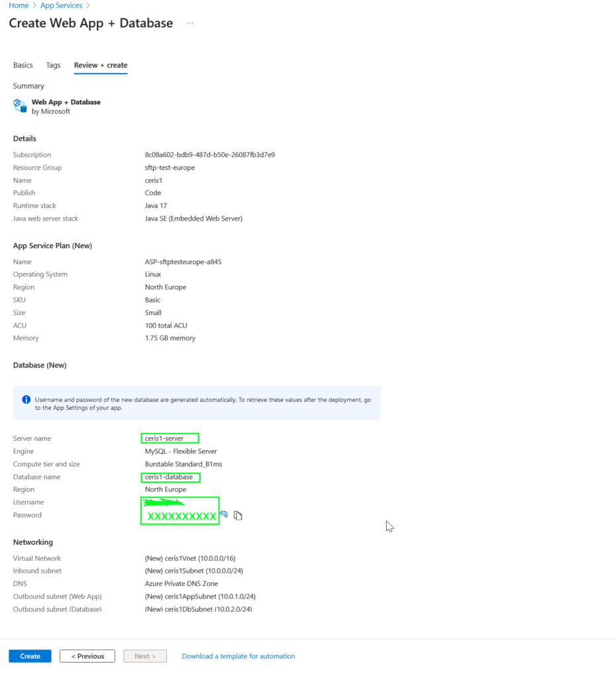Go back with the Previous button
616x678 pixels.
(x=87, y=656)
